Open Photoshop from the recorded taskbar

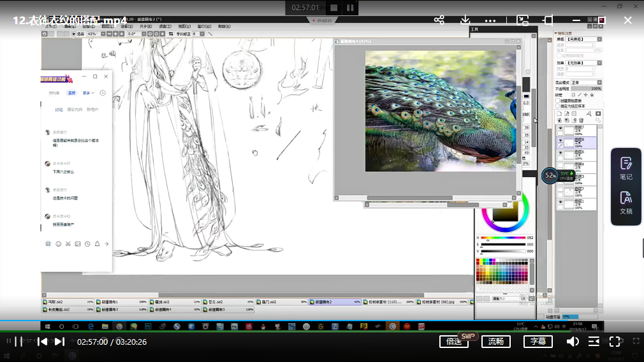click(149, 327)
